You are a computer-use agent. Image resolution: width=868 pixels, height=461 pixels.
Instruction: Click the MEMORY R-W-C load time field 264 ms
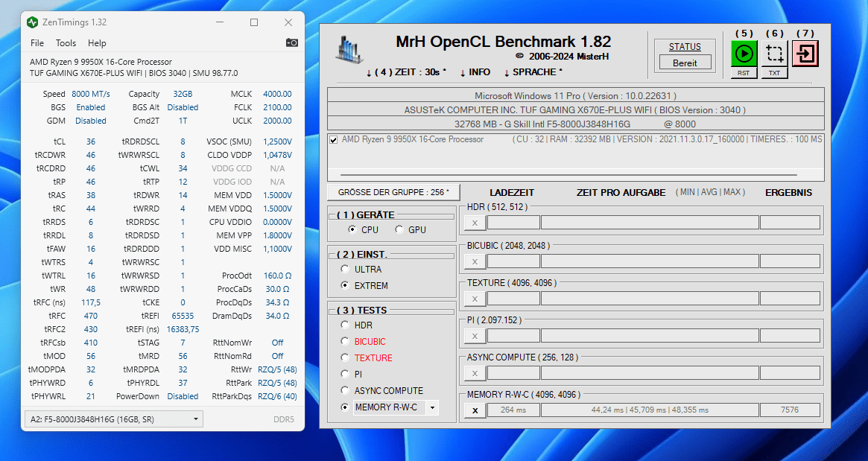point(513,410)
